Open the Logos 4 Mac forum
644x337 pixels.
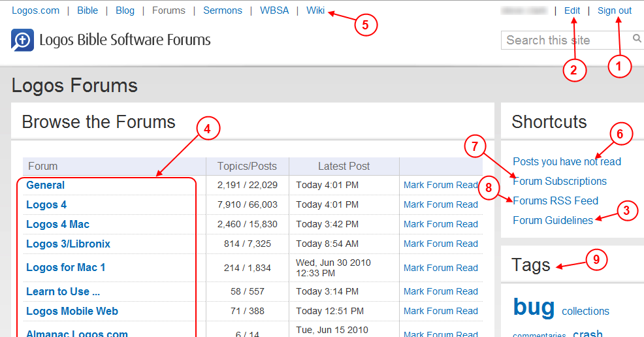point(58,225)
